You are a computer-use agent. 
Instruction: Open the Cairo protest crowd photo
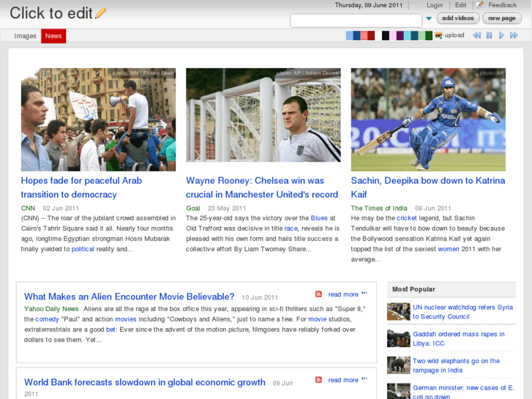coord(98,119)
